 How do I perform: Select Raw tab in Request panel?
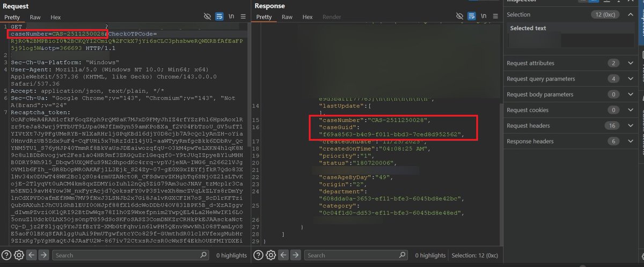[x=35, y=17]
